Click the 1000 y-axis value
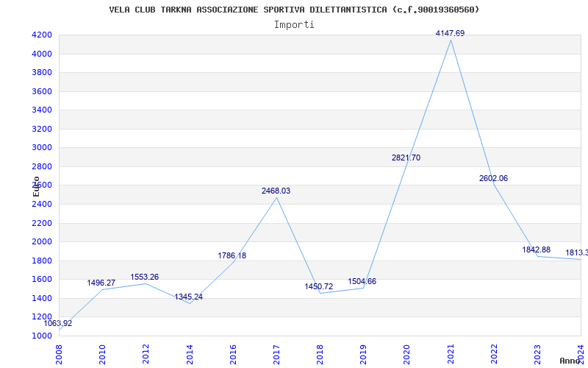The width and height of the screenshot is (588, 368). (43, 336)
